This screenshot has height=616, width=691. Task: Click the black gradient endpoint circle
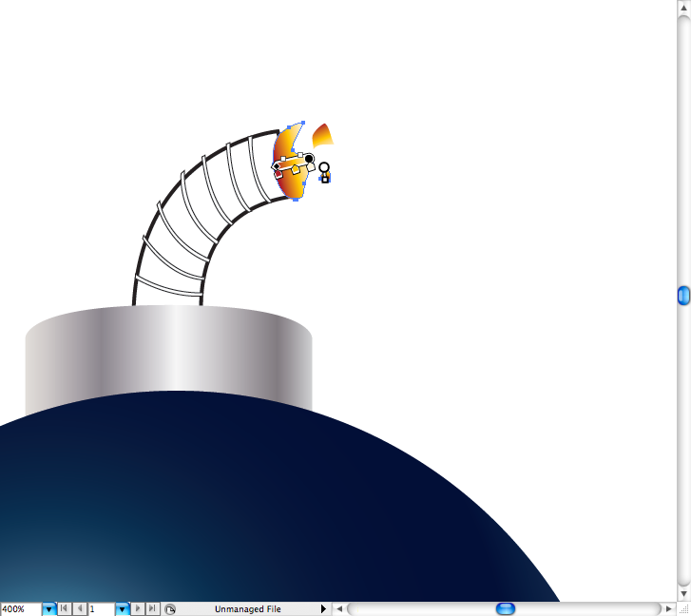pos(309,158)
